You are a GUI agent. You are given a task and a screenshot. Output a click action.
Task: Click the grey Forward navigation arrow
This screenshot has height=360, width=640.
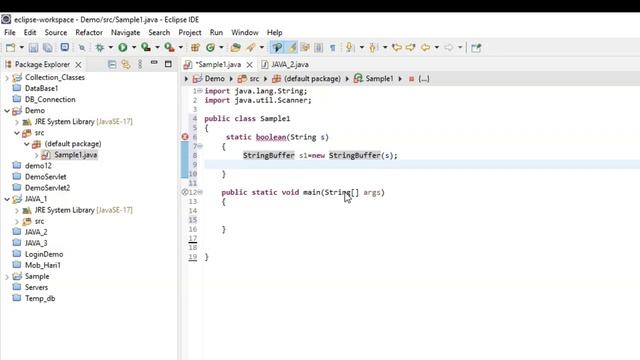click(449, 48)
